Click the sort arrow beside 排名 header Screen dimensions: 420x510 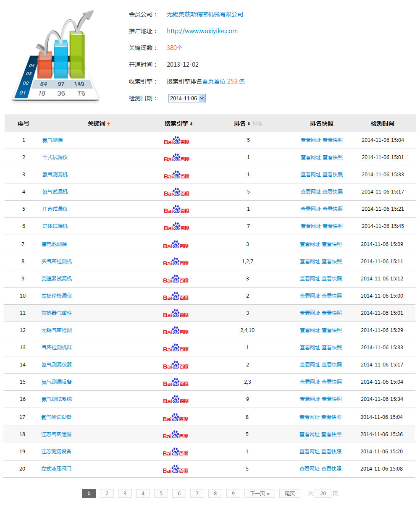(x=249, y=124)
